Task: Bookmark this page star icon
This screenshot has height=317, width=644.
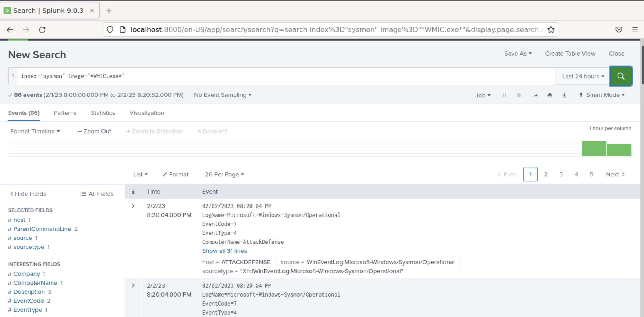Action: point(551,29)
